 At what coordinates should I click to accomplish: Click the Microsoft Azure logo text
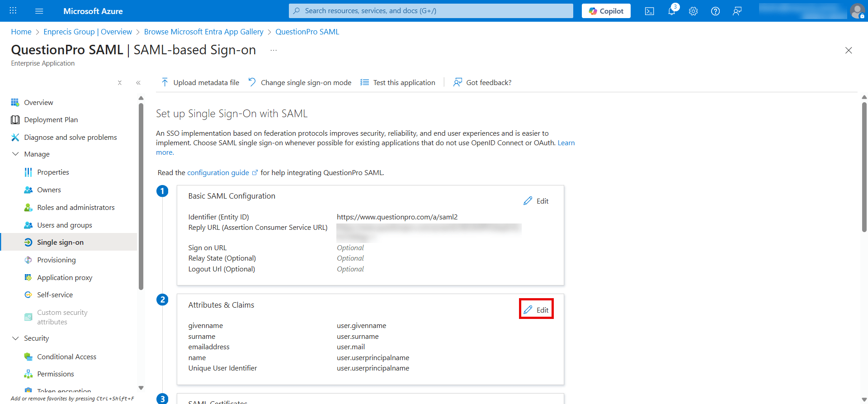click(93, 11)
